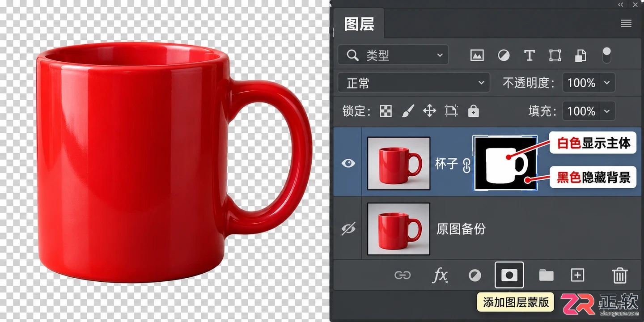Expand the 填充 fill slider arrow
Image resolution: width=644 pixels, height=322 pixels.
607,111
